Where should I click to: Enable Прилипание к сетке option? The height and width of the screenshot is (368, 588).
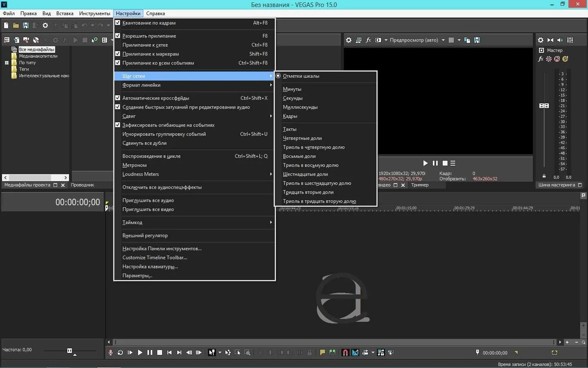pos(194,45)
